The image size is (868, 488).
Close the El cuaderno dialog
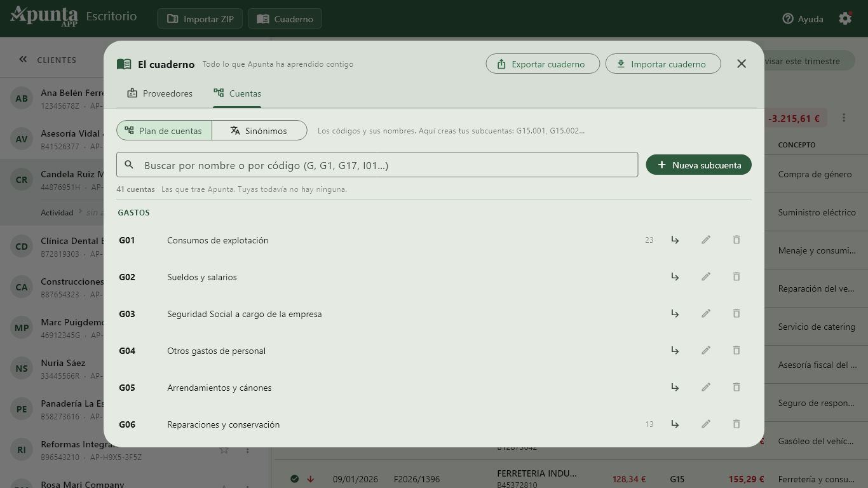pyautogui.click(x=742, y=64)
